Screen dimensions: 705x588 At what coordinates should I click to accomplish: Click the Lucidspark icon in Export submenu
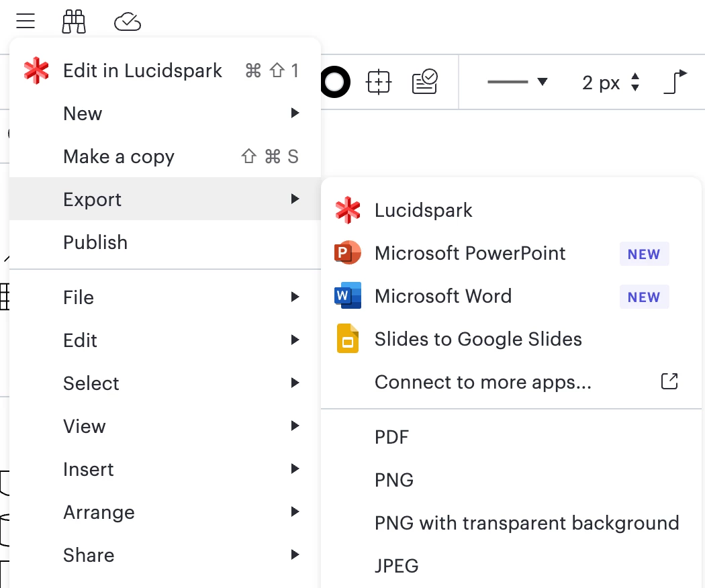tap(348, 210)
